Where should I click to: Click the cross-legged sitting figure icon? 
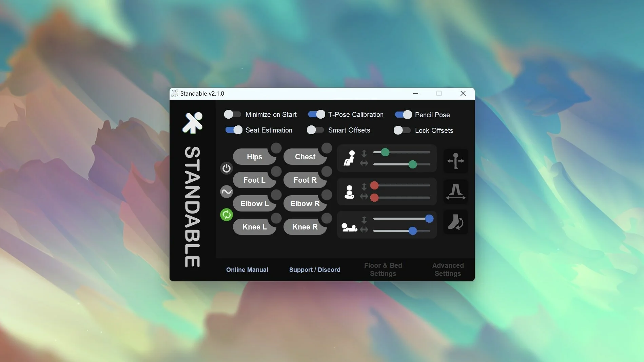click(x=349, y=192)
